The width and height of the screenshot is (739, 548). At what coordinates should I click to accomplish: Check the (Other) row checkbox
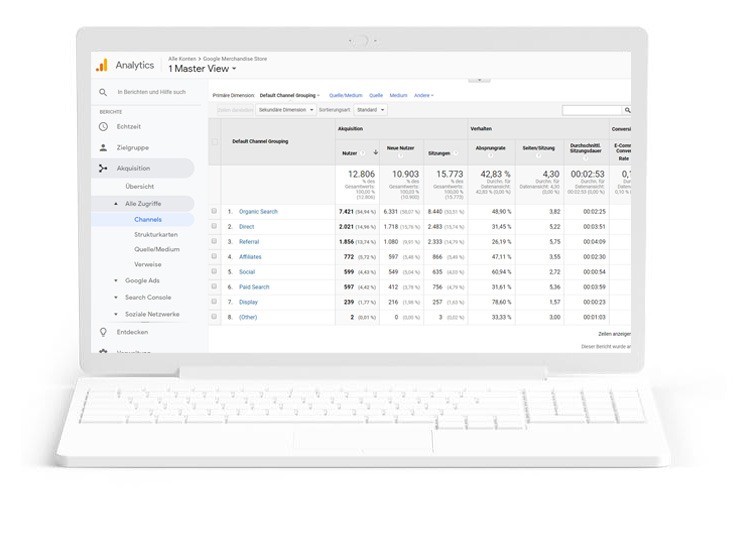click(214, 317)
